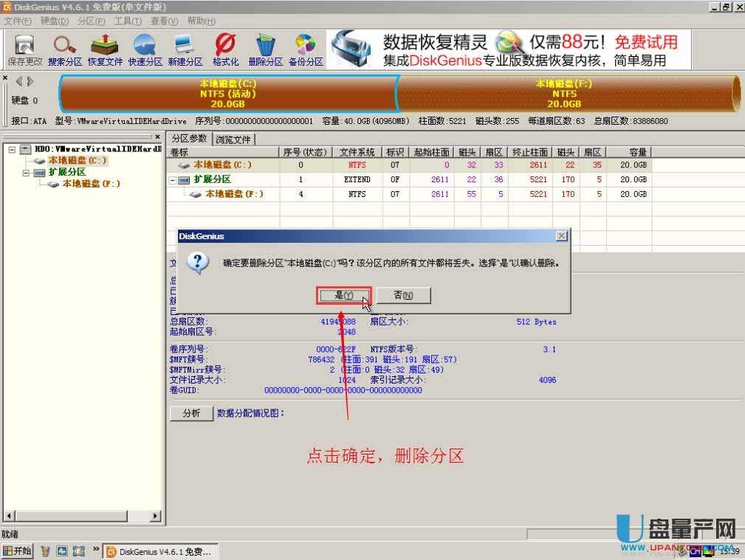
Task: Click the Format (格式化) toolbar icon
Action: [x=225, y=49]
